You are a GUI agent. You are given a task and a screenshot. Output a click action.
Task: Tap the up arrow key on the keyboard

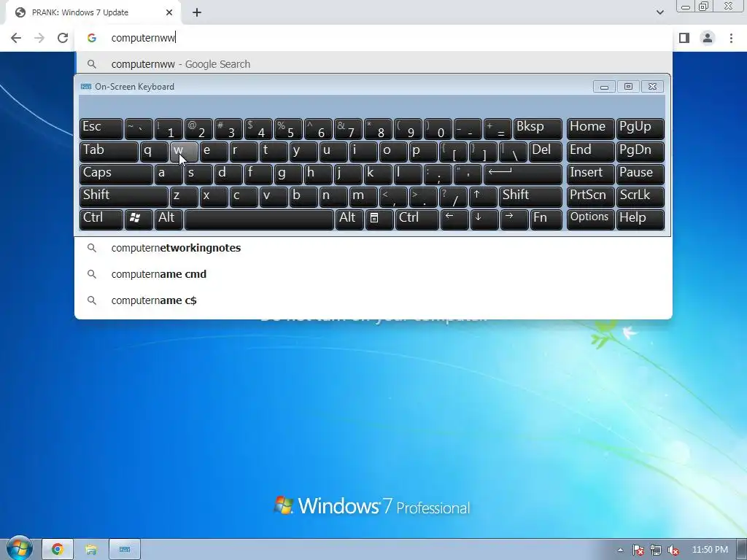coord(483,197)
